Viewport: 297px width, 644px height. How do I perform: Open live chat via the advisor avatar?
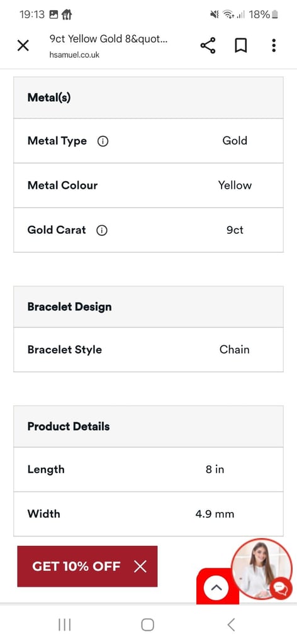pyautogui.click(x=261, y=568)
